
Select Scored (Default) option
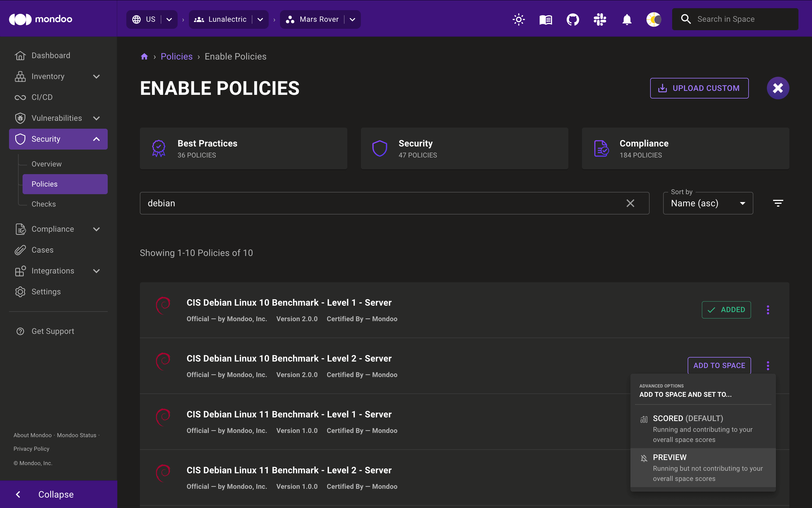coord(703,429)
